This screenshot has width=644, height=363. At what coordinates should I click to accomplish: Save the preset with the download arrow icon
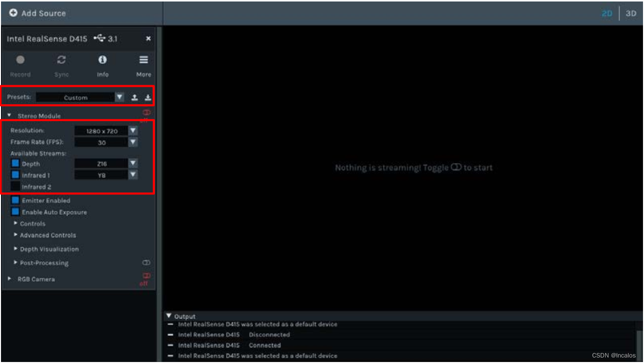click(x=147, y=98)
